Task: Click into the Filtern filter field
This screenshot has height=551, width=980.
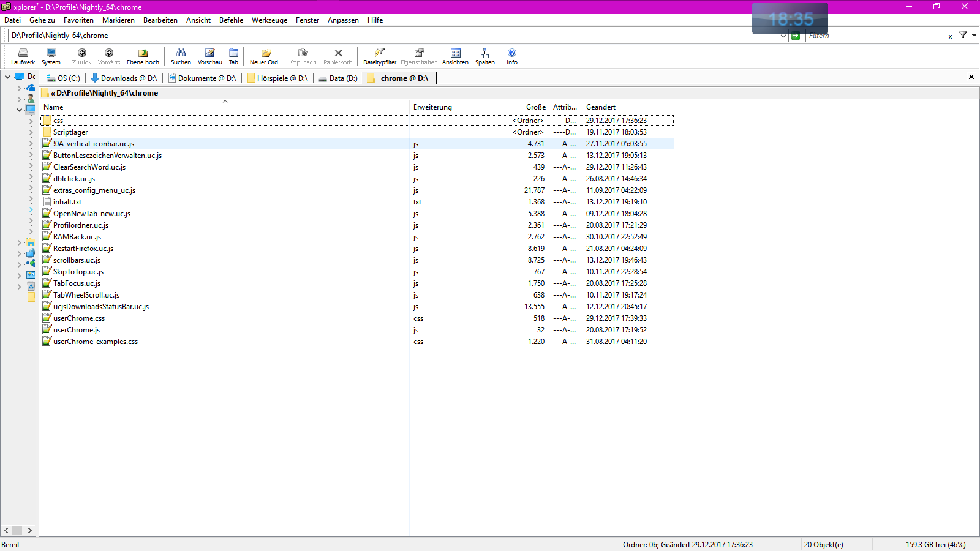Action: coord(876,36)
